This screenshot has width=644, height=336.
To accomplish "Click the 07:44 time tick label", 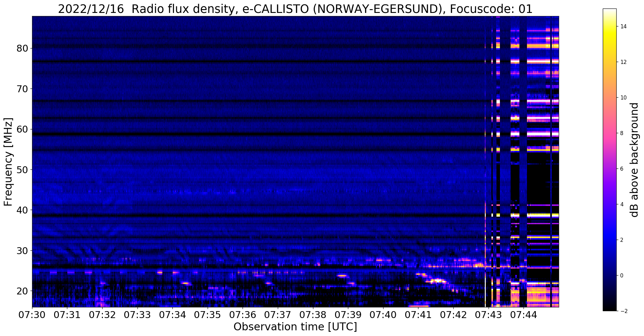I will point(524,315).
